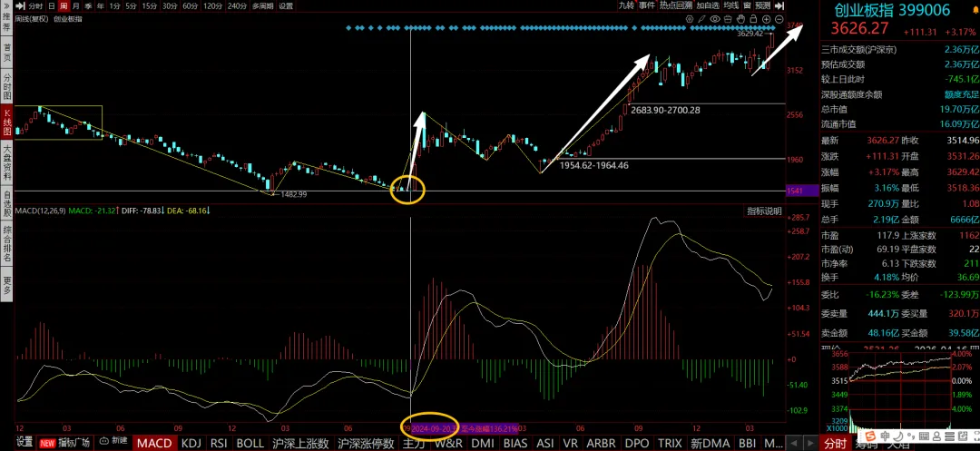Open the 指标广场 indicator marketplace
This screenshot has height=451, width=980.
pyautogui.click(x=65, y=443)
